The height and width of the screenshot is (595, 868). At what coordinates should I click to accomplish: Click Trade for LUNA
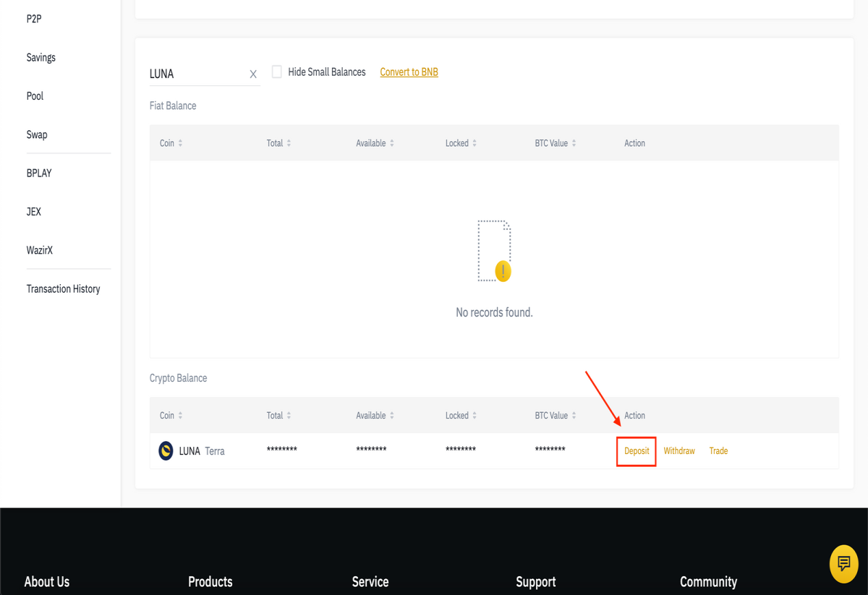tap(718, 450)
